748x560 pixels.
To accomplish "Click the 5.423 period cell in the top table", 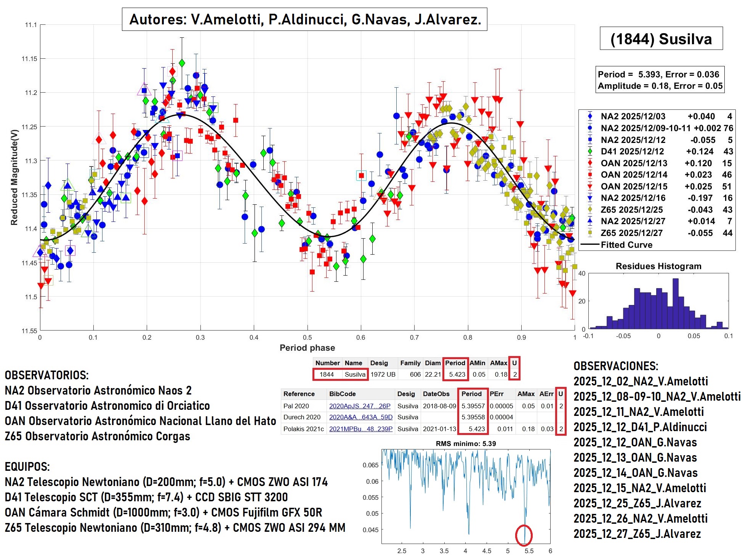I will click(457, 374).
